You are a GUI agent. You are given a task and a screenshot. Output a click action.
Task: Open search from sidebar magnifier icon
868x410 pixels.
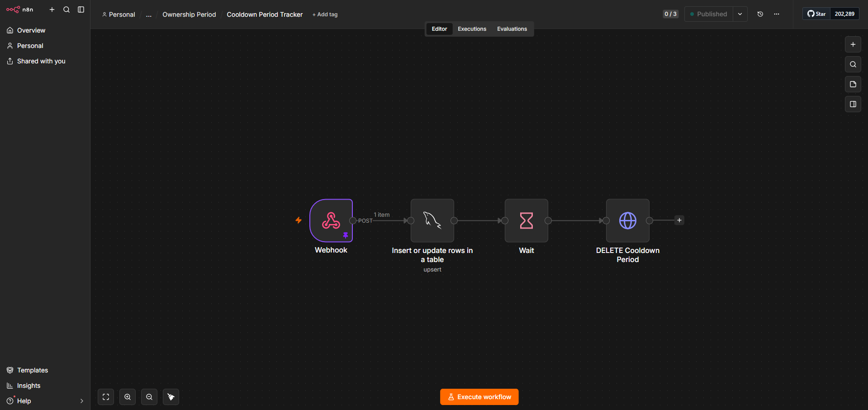(66, 10)
